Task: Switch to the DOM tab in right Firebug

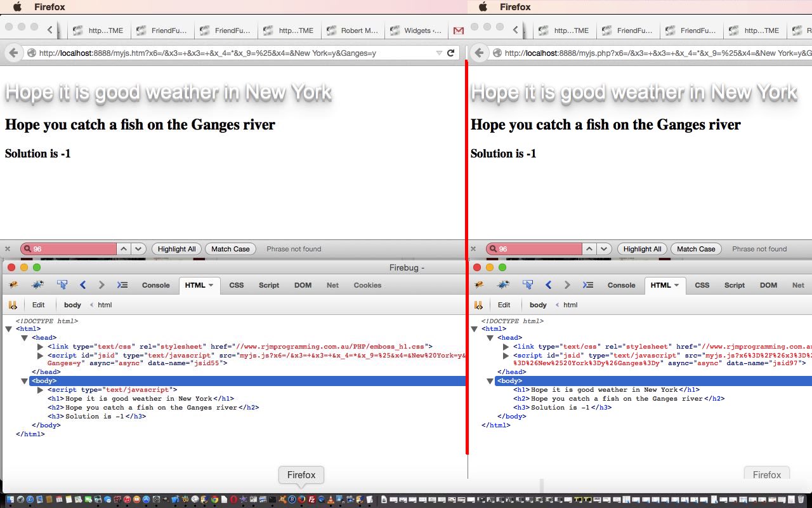Action: pos(769,285)
